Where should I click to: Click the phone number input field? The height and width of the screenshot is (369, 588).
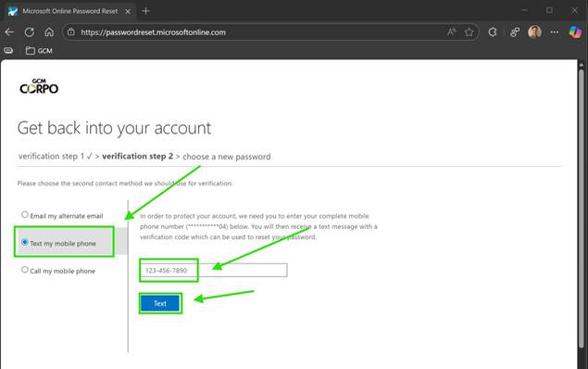click(x=214, y=271)
